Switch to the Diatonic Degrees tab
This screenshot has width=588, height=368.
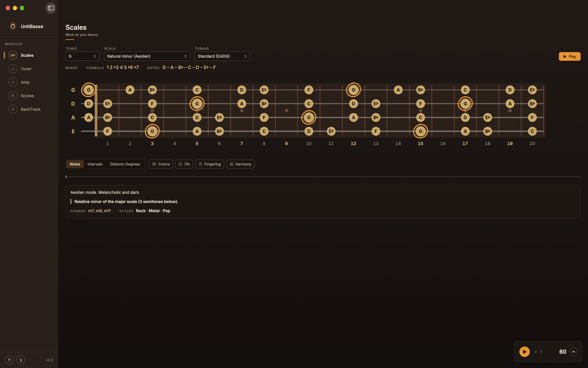[x=125, y=164]
